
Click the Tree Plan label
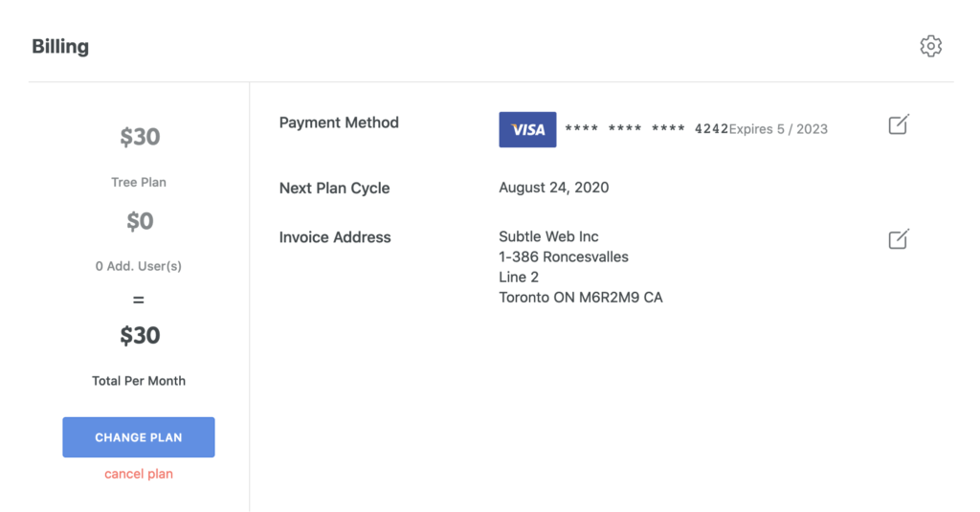(x=139, y=183)
